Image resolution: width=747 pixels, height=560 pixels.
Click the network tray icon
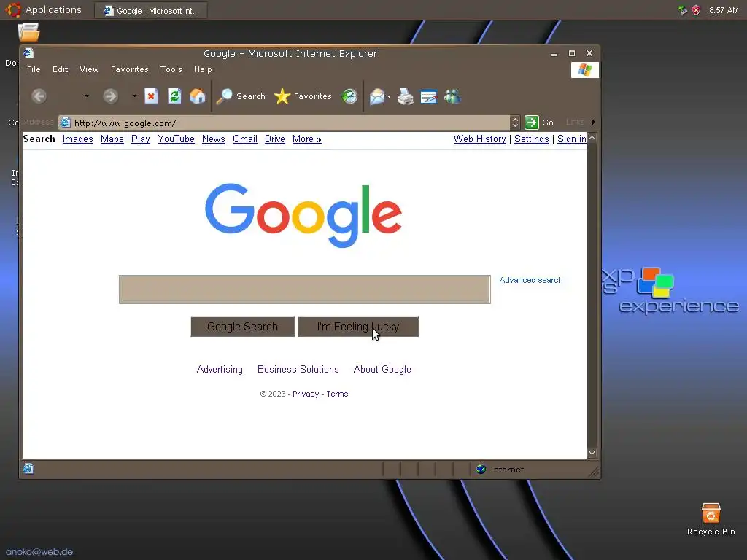(x=683, y=10)
